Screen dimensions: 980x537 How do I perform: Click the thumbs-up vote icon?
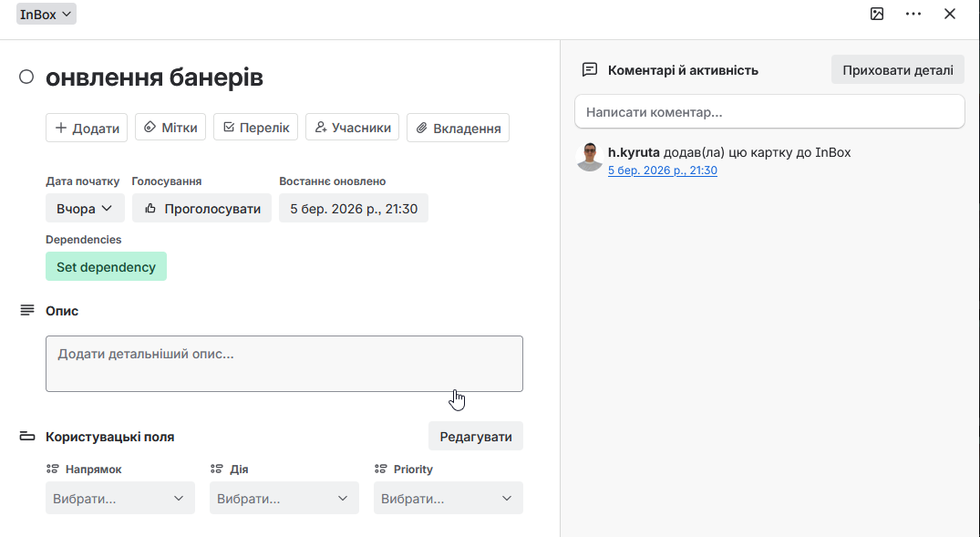[x=150, y=209]
